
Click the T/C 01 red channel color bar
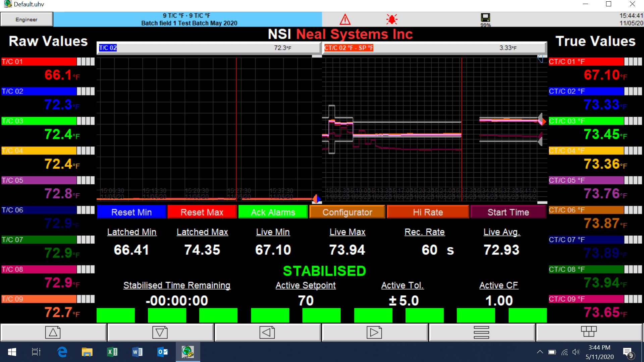[x=39, y=62]
